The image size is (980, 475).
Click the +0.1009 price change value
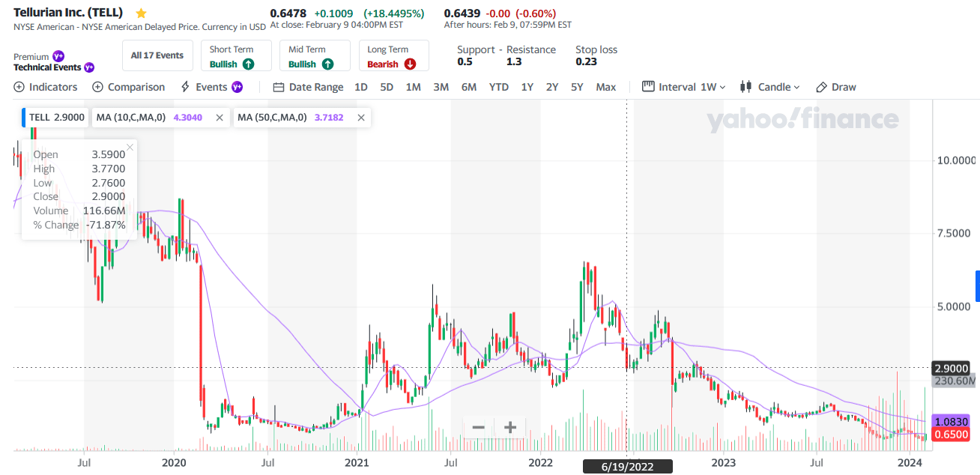[336, 13]
